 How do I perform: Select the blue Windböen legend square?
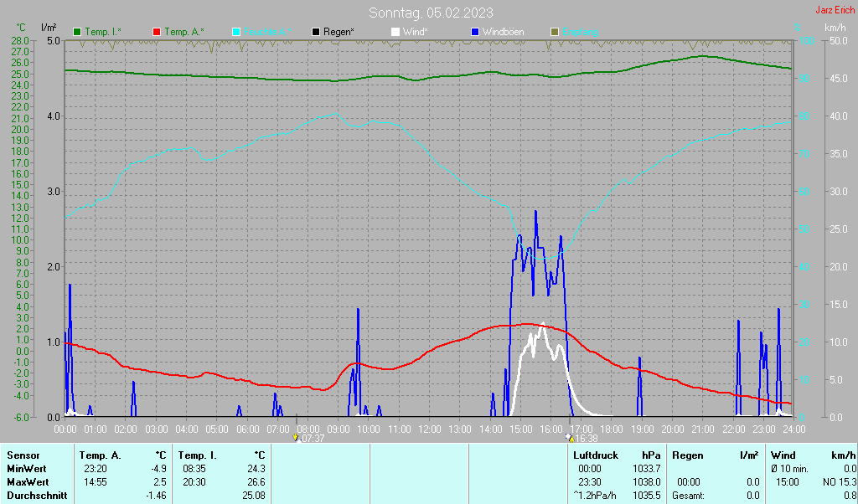[475, 32]
